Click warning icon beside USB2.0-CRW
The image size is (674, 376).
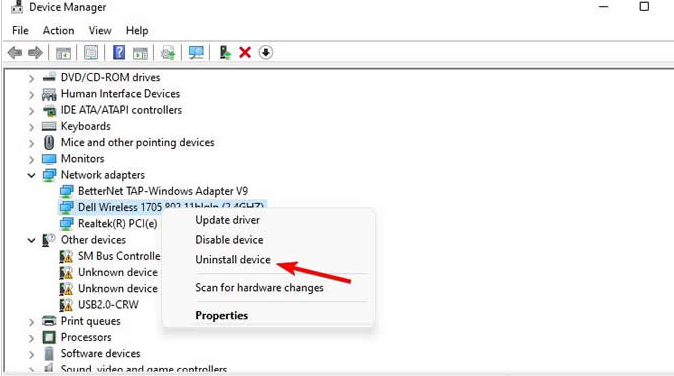(x=66, y=305)
